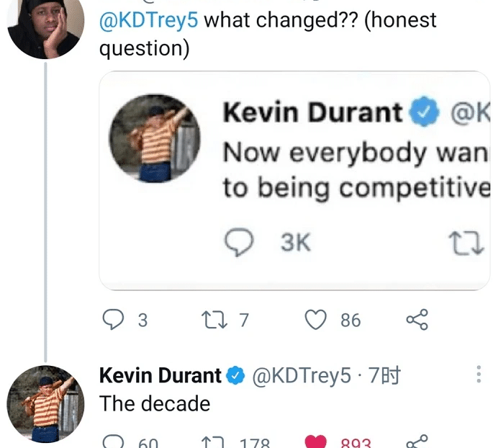The width and height of the screenshot is (493, 448).
Task: Retweet 'The decade' reply with 178 retweets
Action: [x=214, y=442]
